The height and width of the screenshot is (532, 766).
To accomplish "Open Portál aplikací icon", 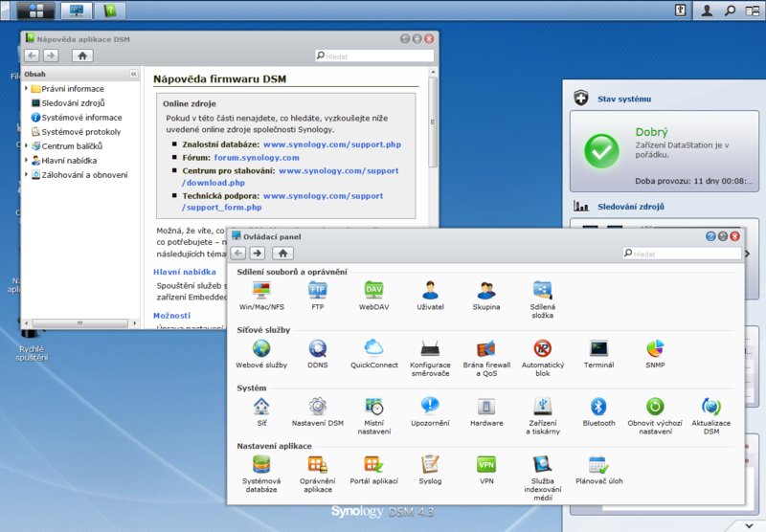I will coord(373,469).
